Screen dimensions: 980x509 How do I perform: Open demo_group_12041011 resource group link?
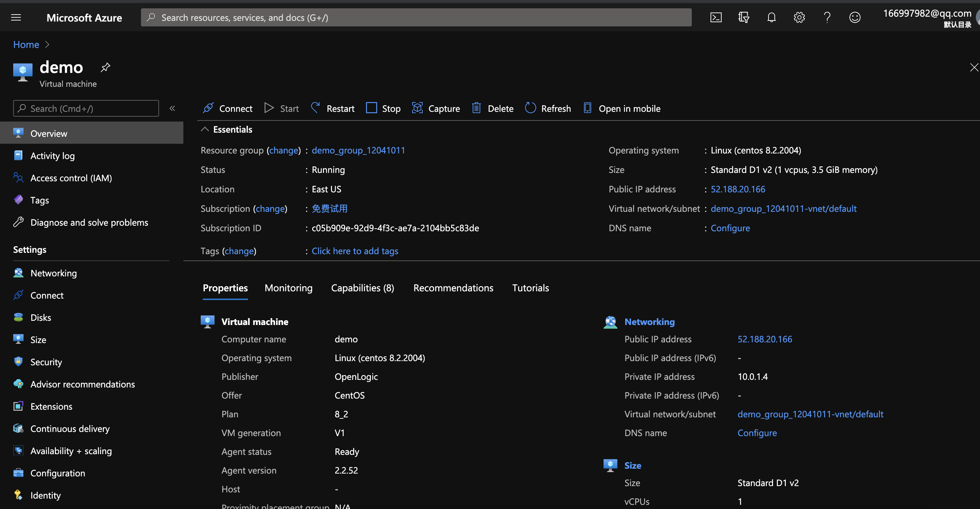[x=358, y=150]
